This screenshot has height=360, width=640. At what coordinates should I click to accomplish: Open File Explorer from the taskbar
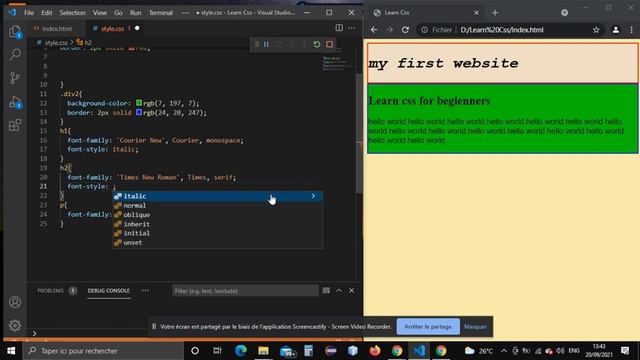tap(263, 351)
